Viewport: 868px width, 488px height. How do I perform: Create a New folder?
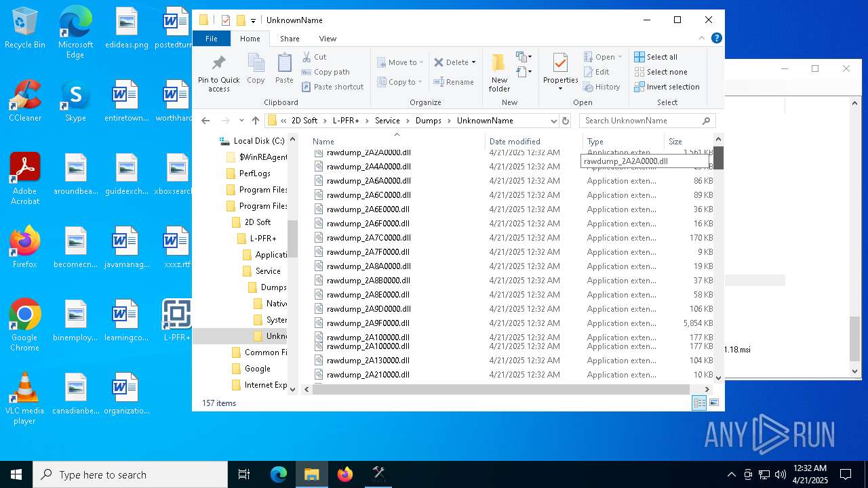coord(499,72)
